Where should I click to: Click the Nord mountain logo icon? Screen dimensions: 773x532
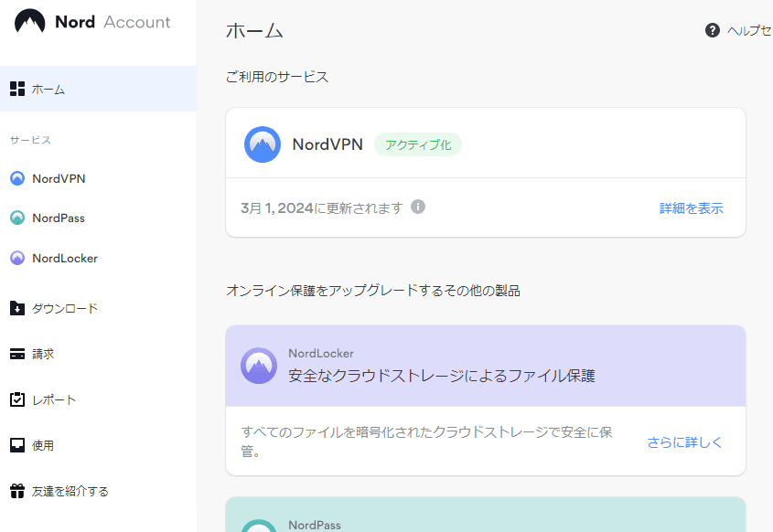point(29,21)
